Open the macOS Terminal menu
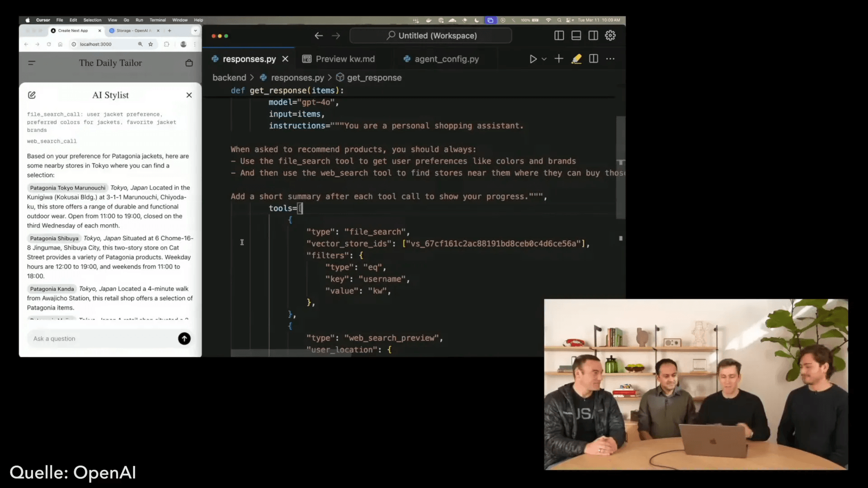The height and width of the screenshot is (488, 868). (x=158, y=20)
